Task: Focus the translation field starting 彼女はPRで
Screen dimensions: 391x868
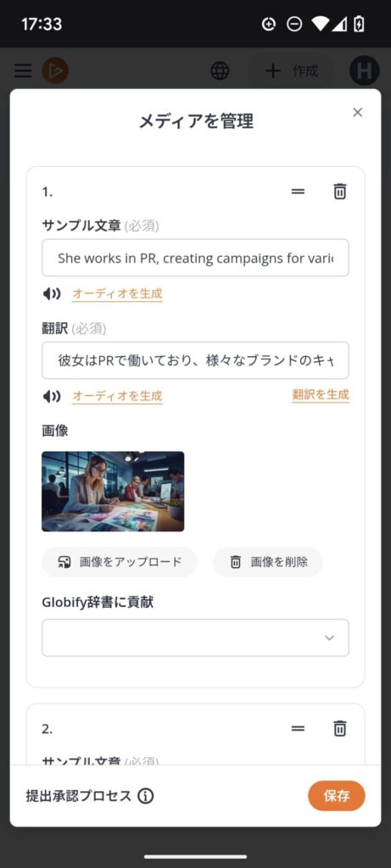Action: coord(195,360)
